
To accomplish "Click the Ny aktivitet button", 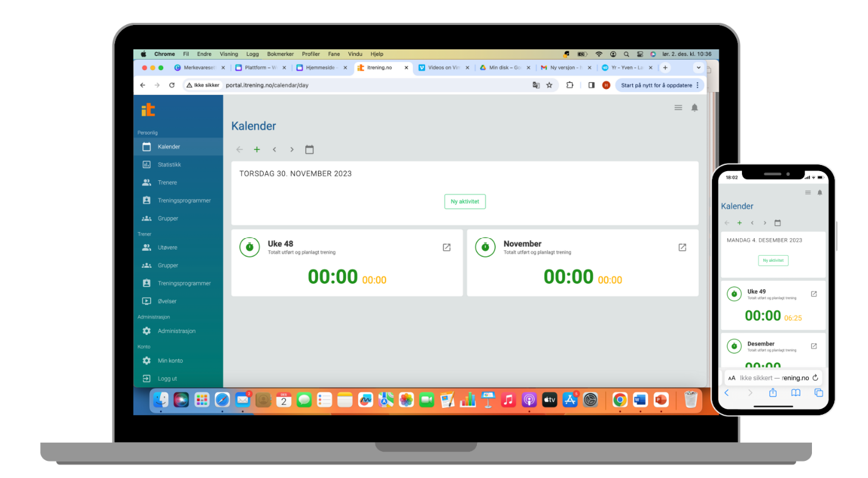I will [x=465, y=202].
